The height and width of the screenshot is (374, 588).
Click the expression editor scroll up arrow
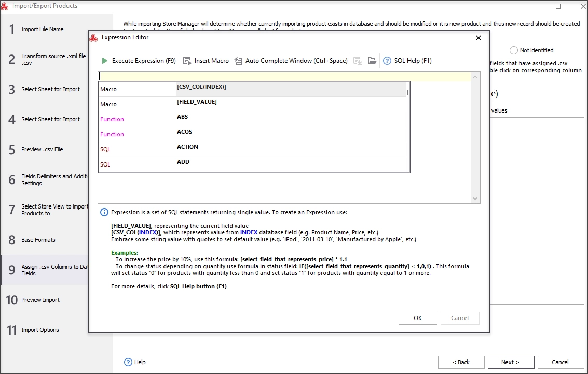(x=475, y=77)
